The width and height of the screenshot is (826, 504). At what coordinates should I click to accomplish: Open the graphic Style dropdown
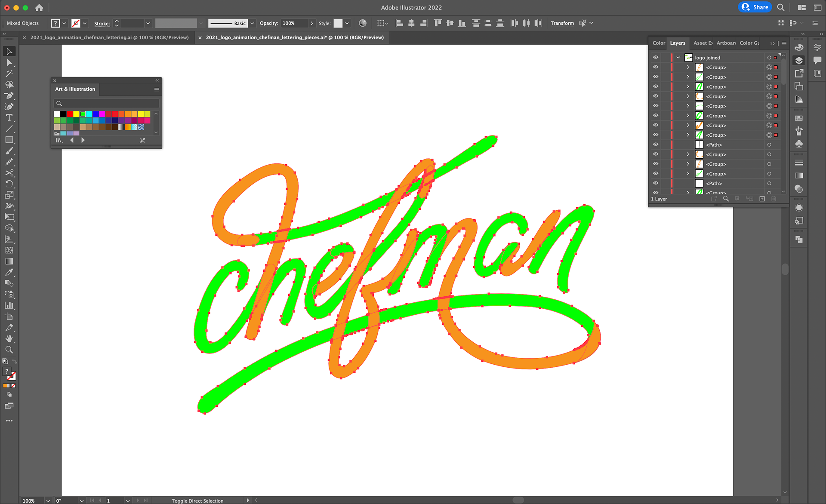tap(347, 23)
